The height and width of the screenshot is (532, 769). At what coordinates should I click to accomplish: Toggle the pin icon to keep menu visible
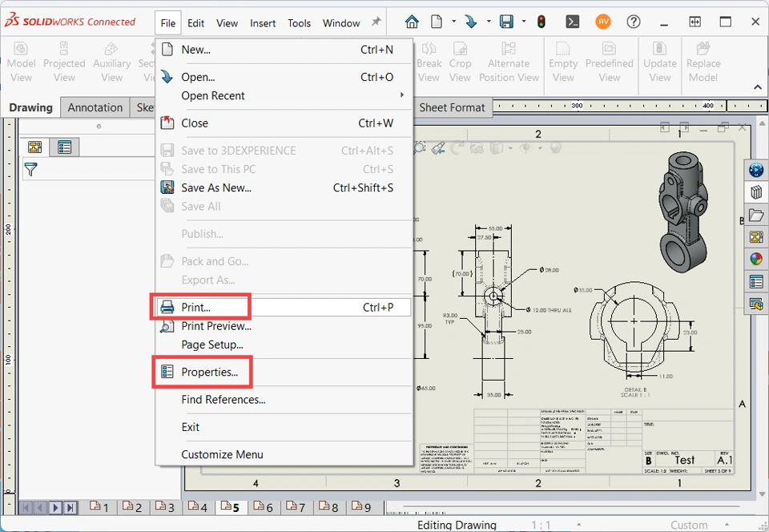(x=376, y=22)
